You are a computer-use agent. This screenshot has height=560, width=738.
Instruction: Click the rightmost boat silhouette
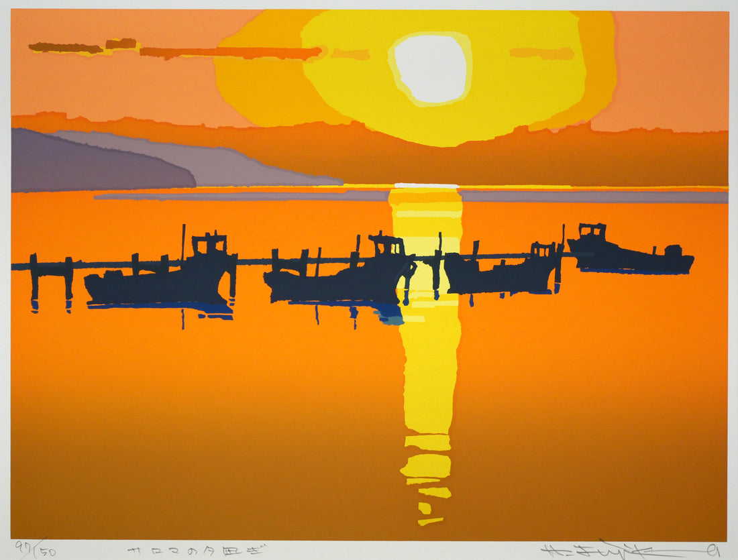pyautogui.click(x=631, y=250)
